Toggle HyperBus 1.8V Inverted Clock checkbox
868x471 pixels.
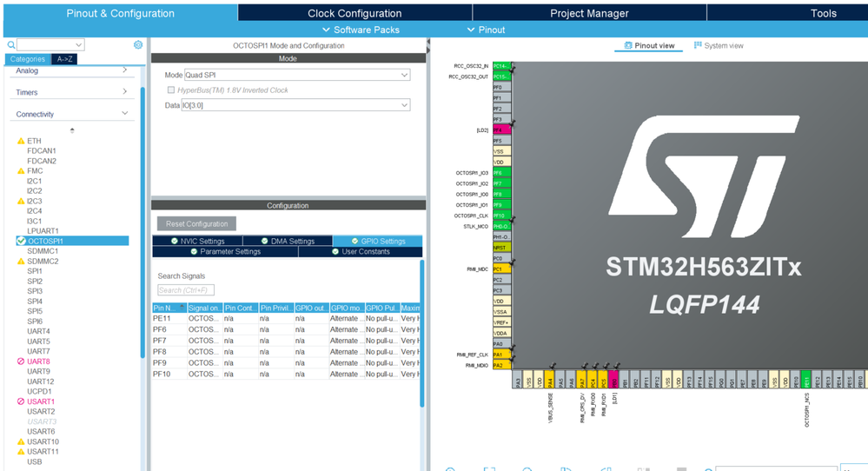click(x=171, y=90)
